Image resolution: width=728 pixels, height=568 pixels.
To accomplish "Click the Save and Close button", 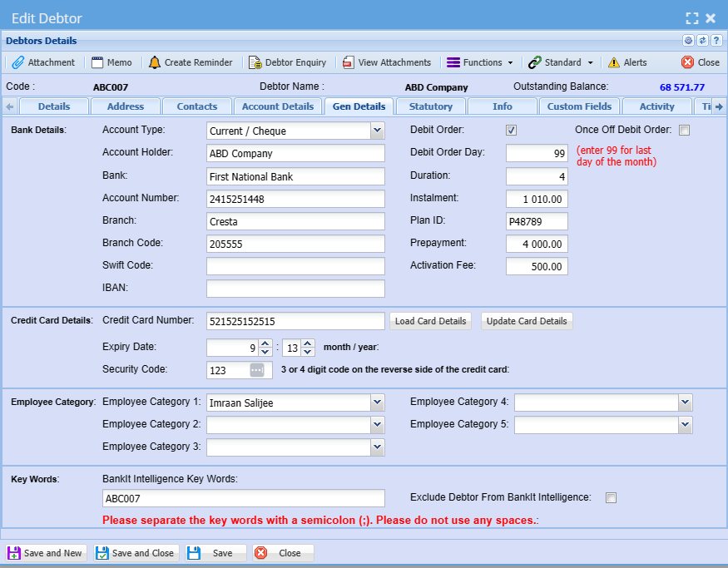I will 136,553.
